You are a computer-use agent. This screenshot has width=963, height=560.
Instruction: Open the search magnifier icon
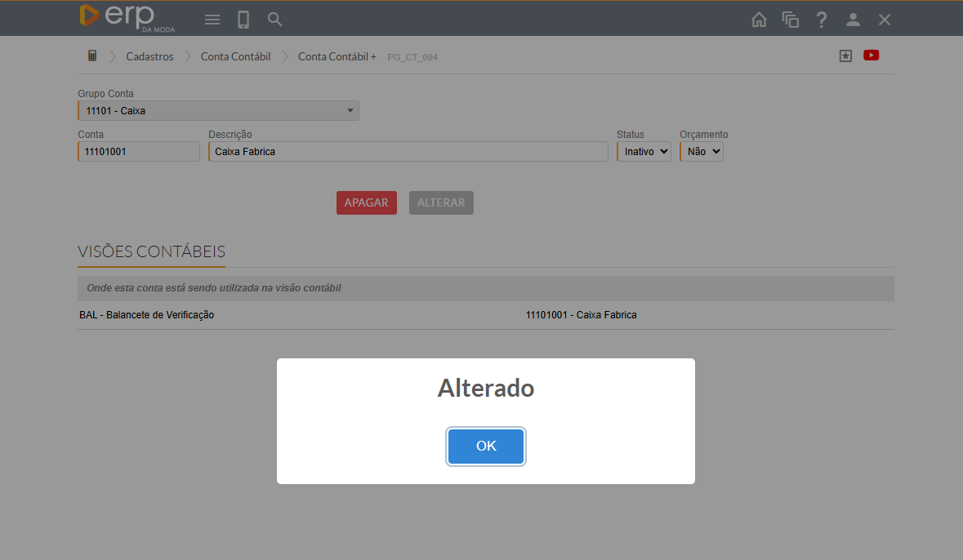(275, 20)
